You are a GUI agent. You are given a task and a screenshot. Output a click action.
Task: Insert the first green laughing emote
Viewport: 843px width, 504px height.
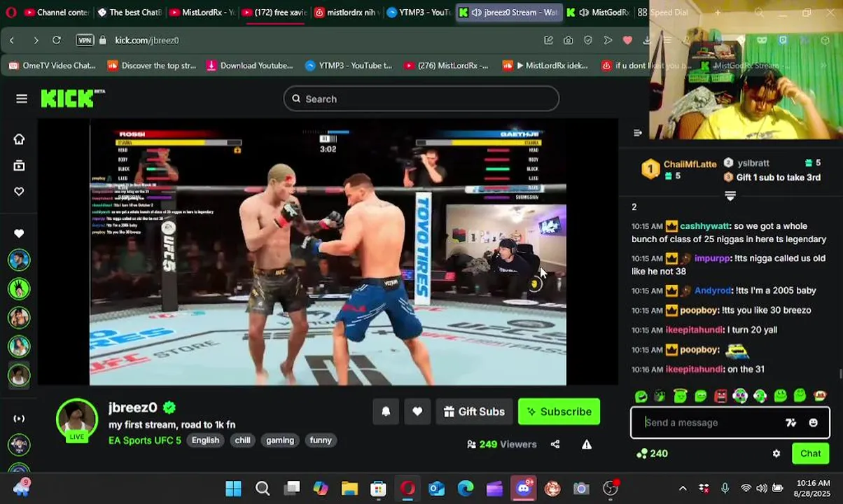tap(641, 396)
